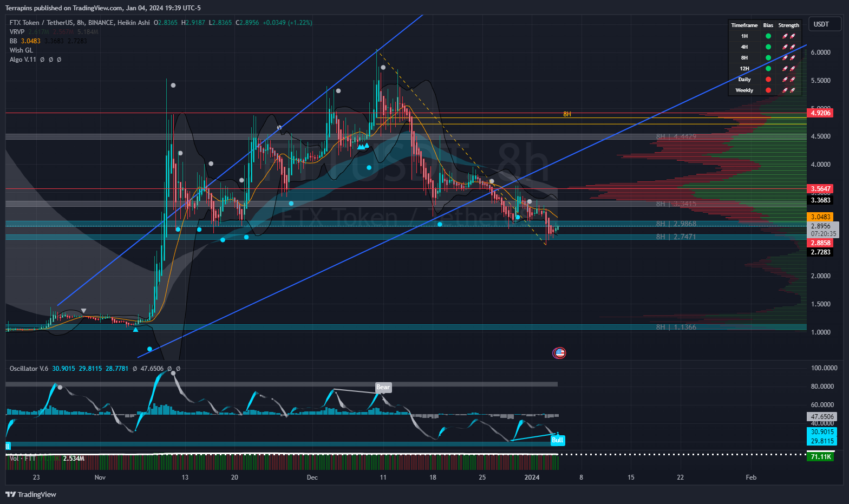Click the 71.11K volume scale label

821,457
